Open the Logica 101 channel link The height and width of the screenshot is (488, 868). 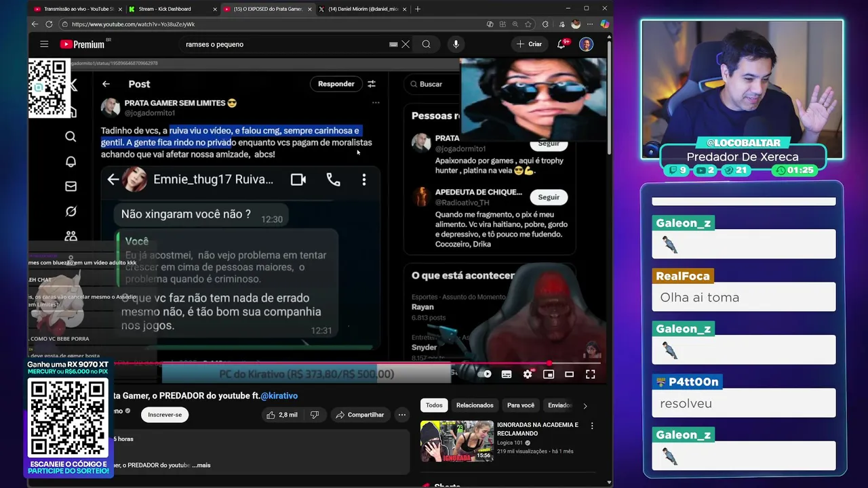510,443
